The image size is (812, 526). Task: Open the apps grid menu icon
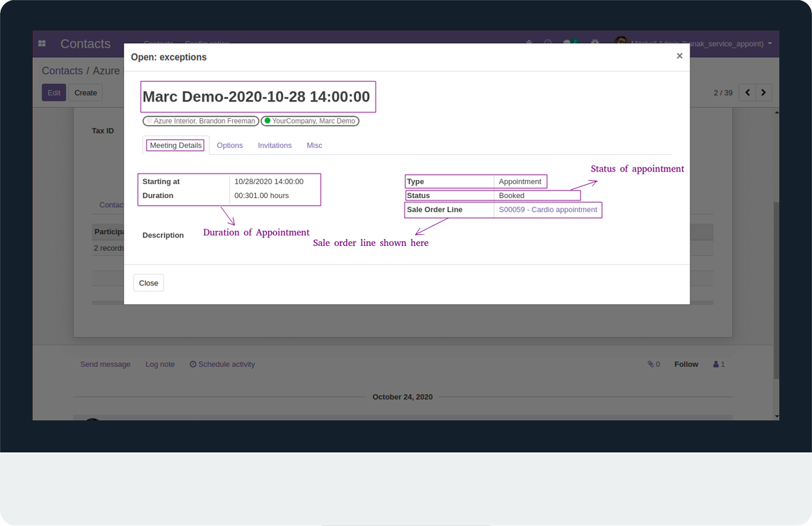tap(42, 44)
